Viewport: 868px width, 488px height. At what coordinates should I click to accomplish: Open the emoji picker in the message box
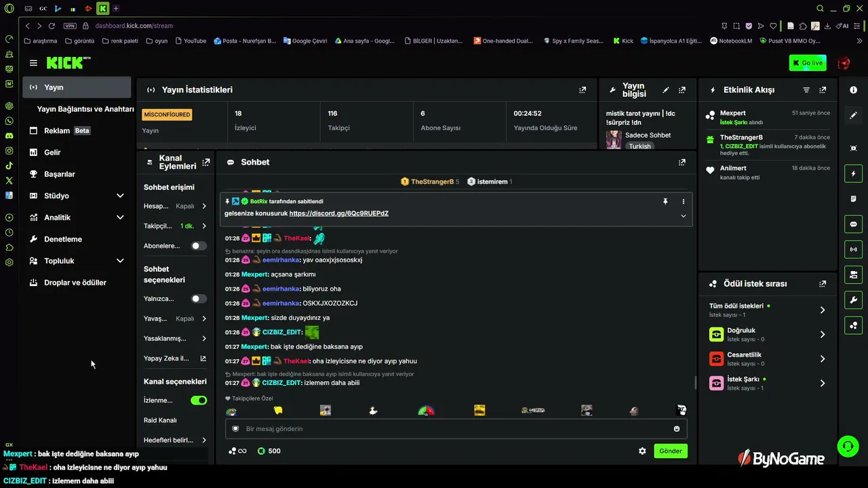tap(677, 428)
